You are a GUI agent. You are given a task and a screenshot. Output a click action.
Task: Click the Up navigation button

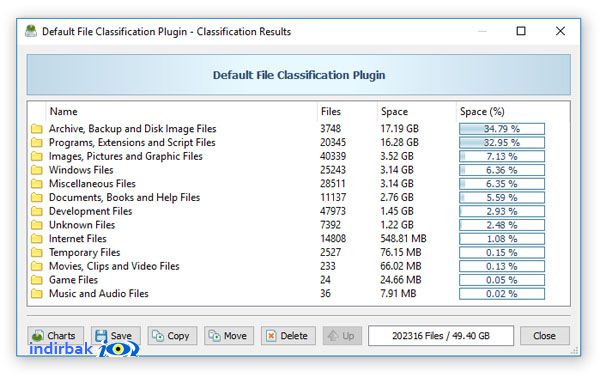[342, 336]
